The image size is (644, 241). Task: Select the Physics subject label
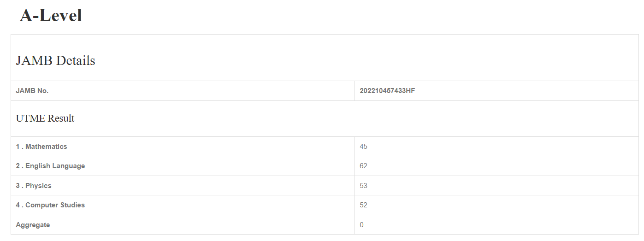point(38,186)
